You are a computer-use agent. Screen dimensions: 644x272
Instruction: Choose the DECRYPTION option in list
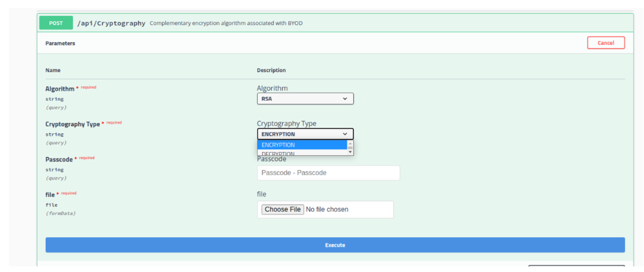pos(302,153)
